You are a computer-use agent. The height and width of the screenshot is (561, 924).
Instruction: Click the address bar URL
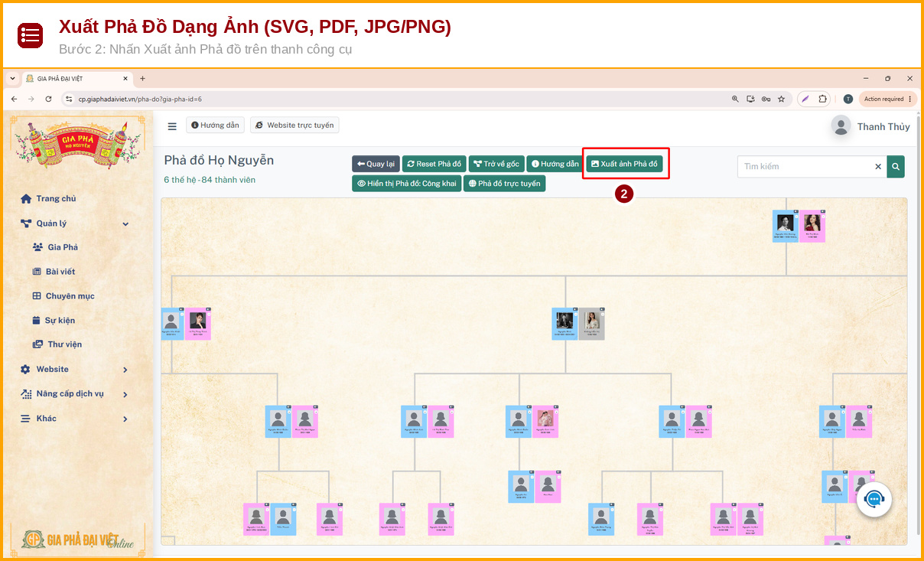click(140, 99)
